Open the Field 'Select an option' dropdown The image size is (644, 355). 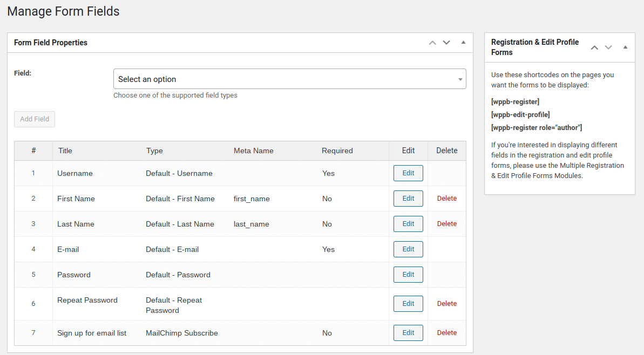(289, 79)
